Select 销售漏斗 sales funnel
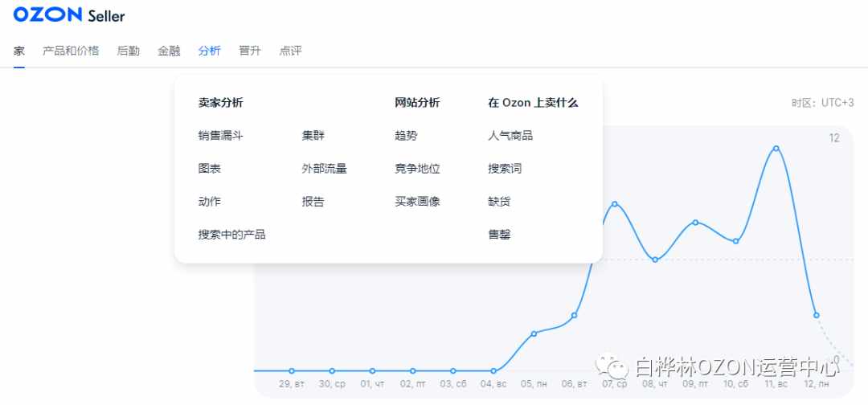The height and width of the screenshot is (405, 868). 221,136
